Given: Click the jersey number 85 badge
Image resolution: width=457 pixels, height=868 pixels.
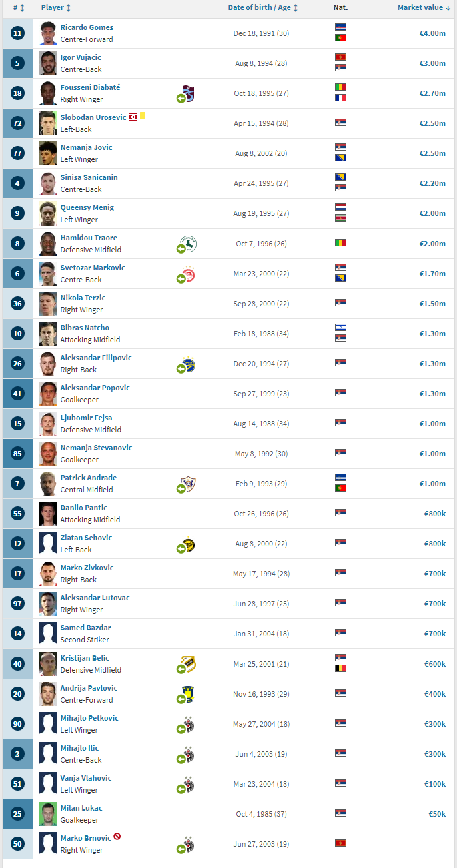Looking at the screenshot, I should pos(18,454).
